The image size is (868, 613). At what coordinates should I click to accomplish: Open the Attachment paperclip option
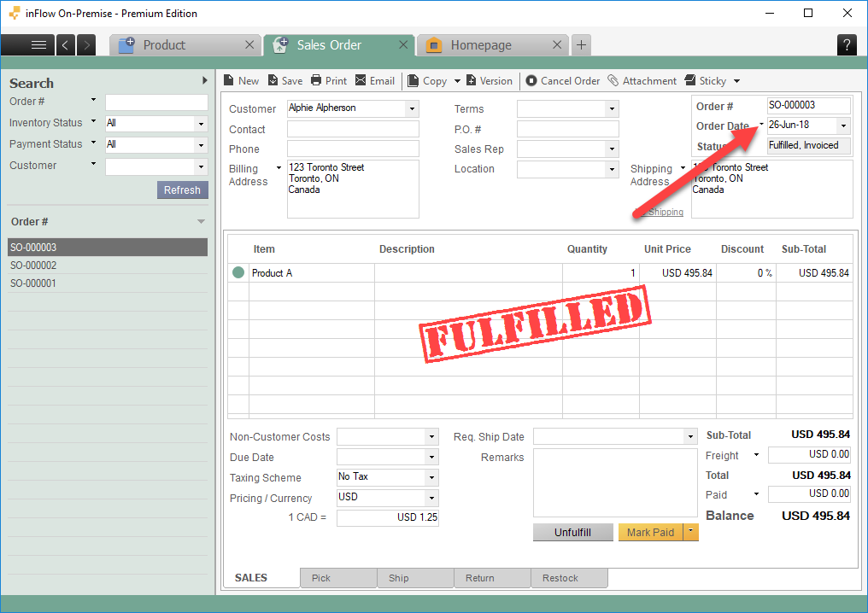click(x=613, y=81)
